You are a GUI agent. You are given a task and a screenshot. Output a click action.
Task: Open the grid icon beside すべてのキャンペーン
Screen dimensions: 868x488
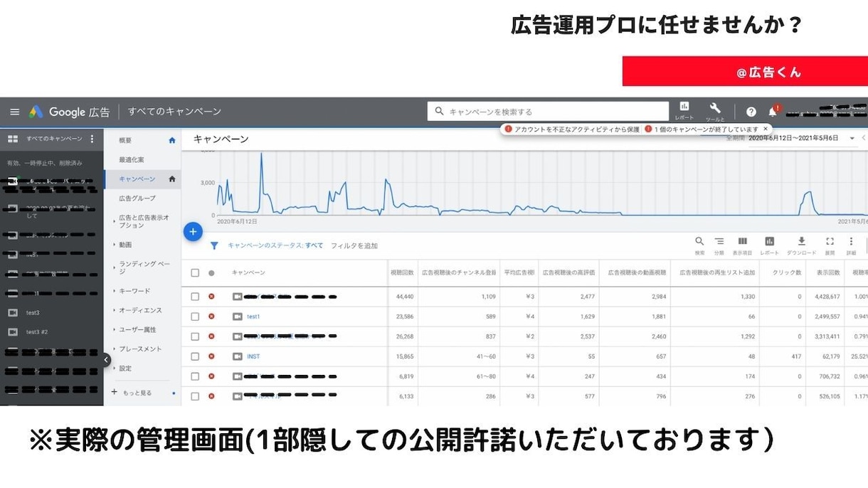12,139
